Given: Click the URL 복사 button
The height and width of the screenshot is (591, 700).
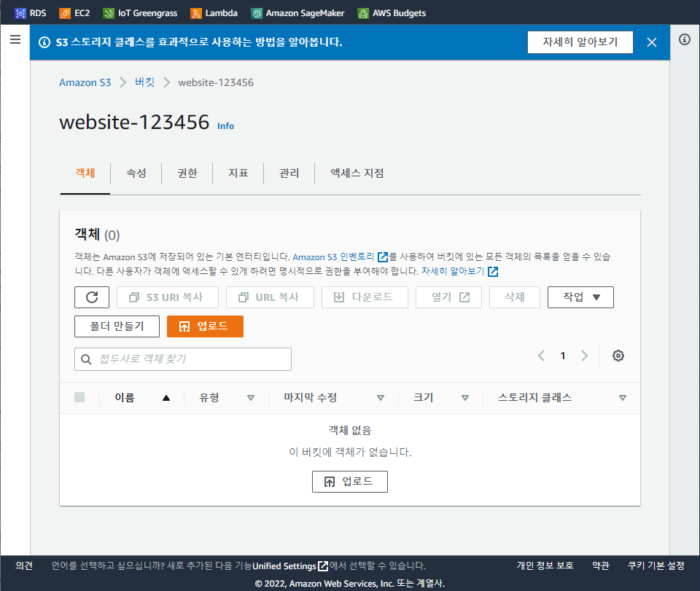Looking at the screenshot, I should 270,297.
